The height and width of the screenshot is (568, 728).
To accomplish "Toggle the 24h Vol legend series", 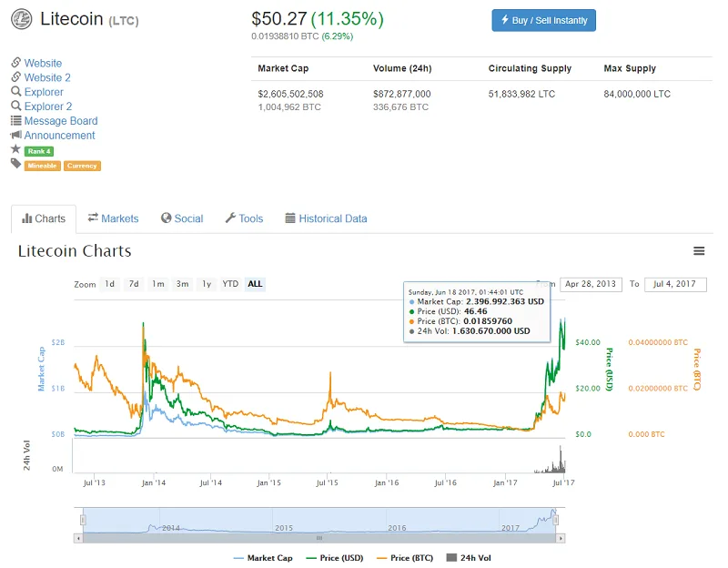I will pyautogui.click(x=469, y=558).
